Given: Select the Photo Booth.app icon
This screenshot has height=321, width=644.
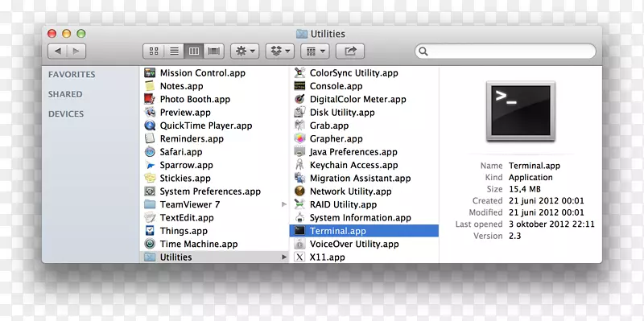Looking at the screenshot, I should click(x=150, y=99).
